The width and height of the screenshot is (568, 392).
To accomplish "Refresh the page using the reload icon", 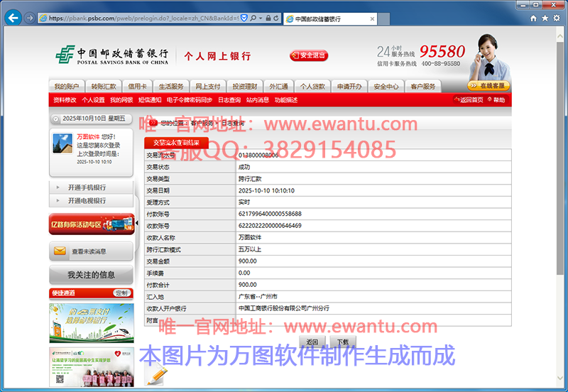I will click(x=276, y=18).
